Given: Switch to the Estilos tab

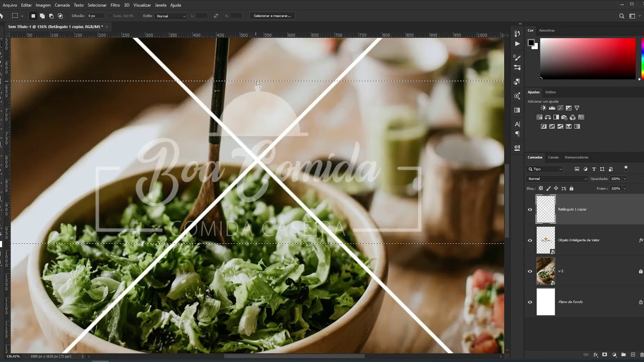Looking at the screenshot, I should pyautogui.click(x=550, y=92).
